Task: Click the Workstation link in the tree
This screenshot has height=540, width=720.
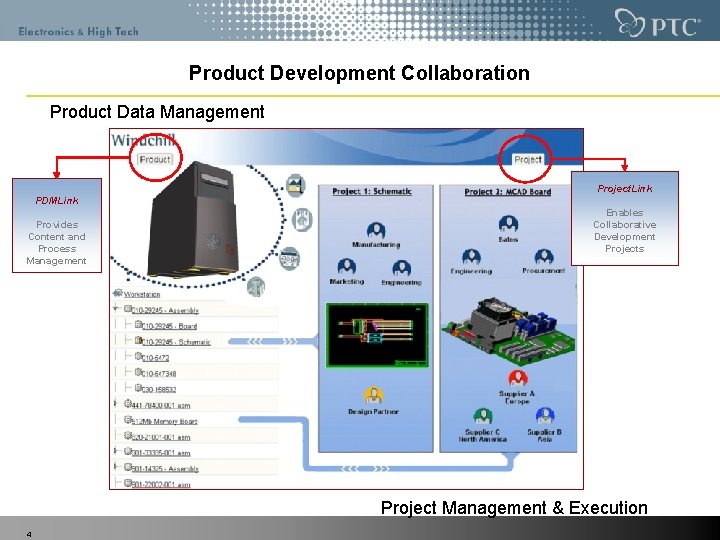Action: tap(142, 294)
